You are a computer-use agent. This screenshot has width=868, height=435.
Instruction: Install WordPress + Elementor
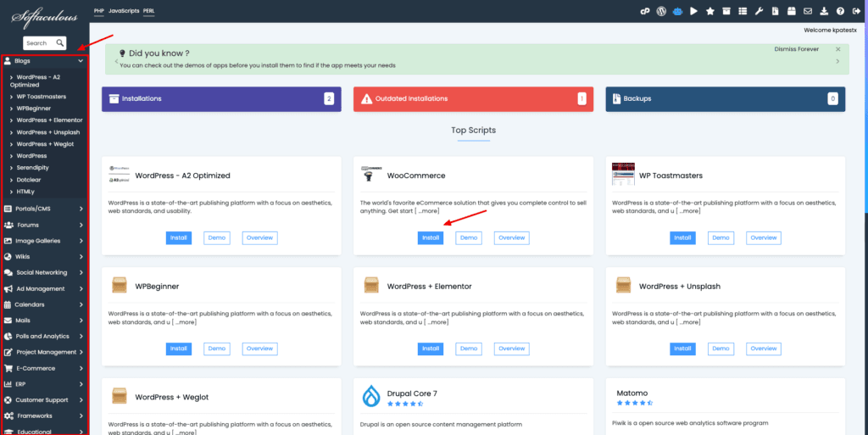coord(431,349)
